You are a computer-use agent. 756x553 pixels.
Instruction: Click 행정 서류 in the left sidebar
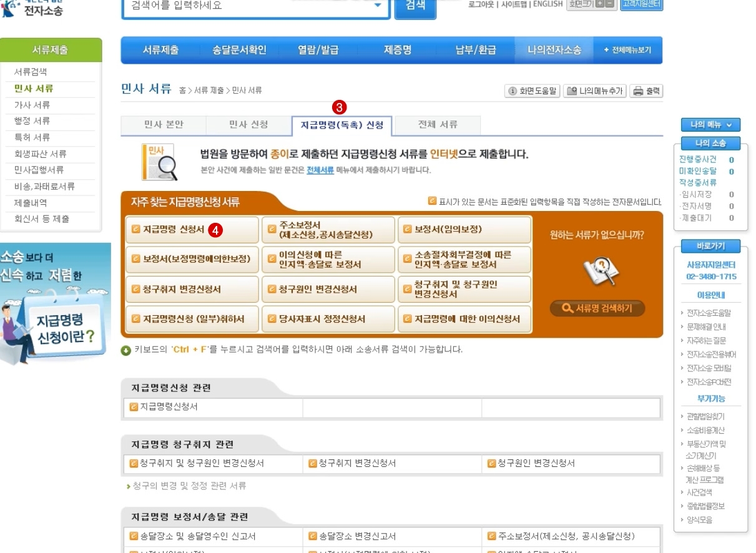(32, 121)
